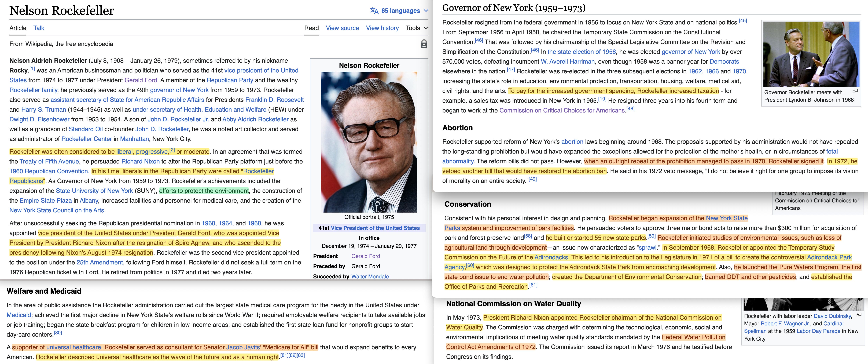
Task: Open the 25th Amendment link
Action: click(99, 263)
